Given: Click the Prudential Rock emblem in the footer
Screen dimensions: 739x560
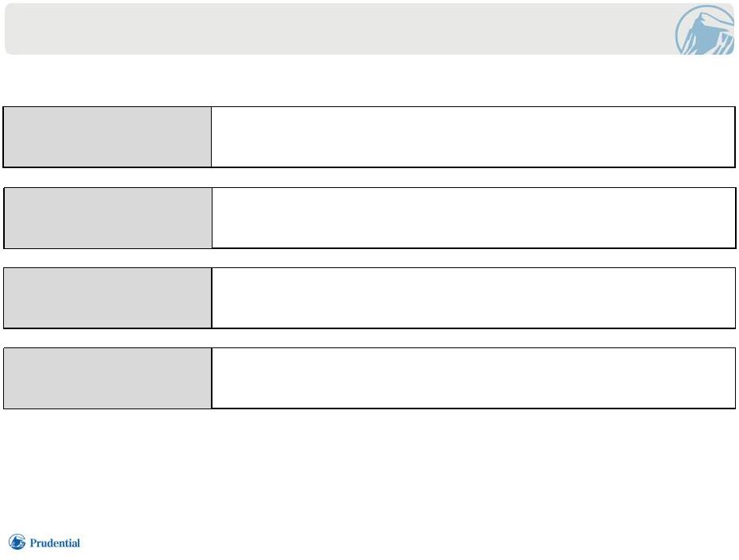Looking at the screenshot, I should tap(17, 542).
